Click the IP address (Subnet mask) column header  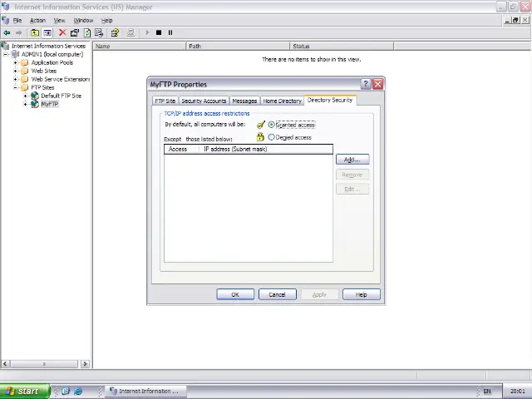pos(266,150)
